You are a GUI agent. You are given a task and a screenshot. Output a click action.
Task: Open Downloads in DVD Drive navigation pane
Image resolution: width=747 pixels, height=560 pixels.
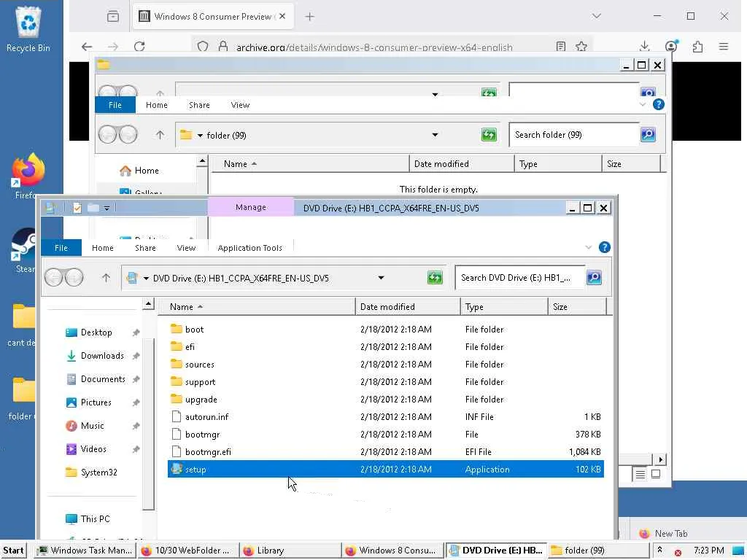pyautogui.click(x=102, y=356)
